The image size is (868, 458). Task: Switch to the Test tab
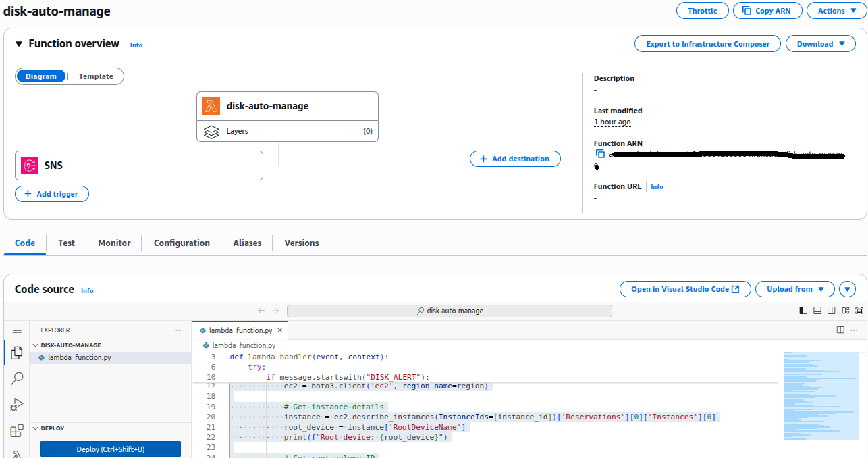pyautogui.click(x=66, y=243)
